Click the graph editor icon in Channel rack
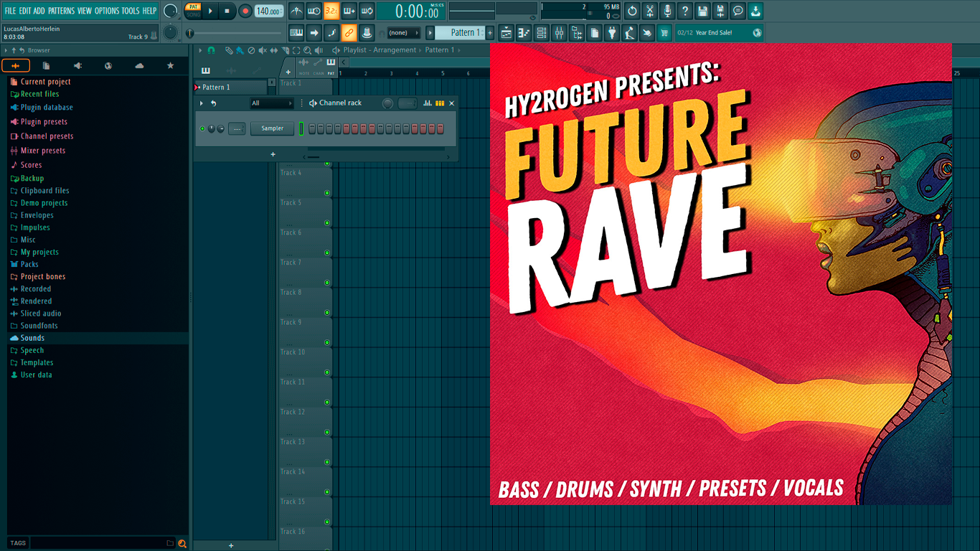 point(428,103)
